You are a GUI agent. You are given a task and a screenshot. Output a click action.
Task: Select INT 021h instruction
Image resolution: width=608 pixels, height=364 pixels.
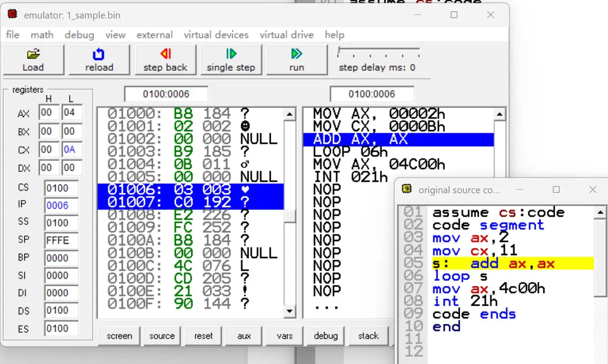click(350, 177)
